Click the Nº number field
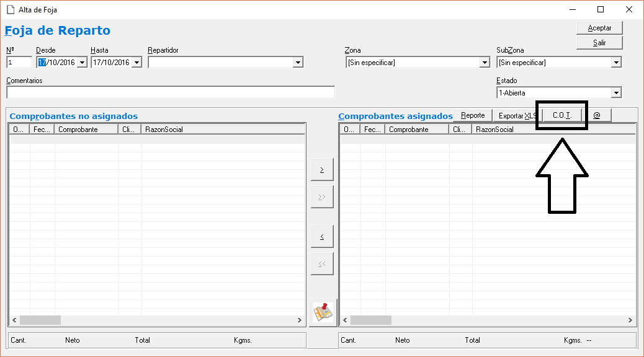The width and height of the screenshot is (644, 357). 19,63
